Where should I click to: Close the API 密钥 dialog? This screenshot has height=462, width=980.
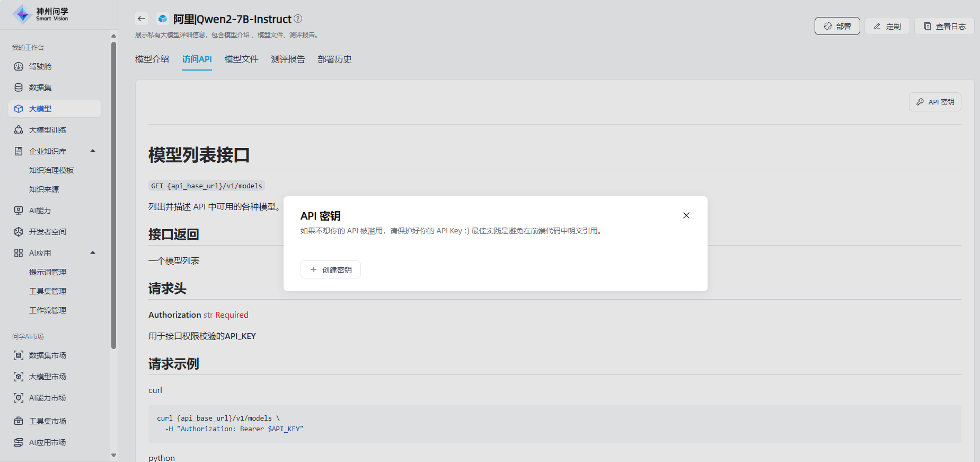pyautogui.click(x=686, y=215)
